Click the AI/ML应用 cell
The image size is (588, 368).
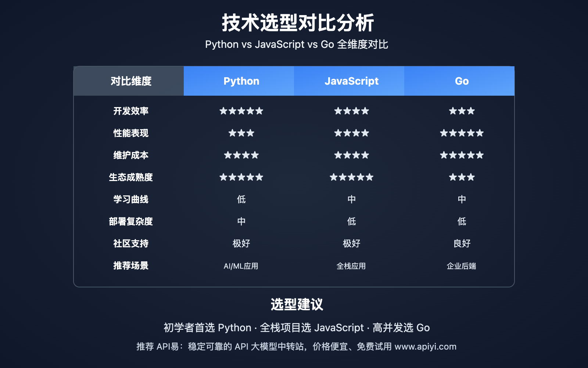pyautogui.click(x=241, y=266)
